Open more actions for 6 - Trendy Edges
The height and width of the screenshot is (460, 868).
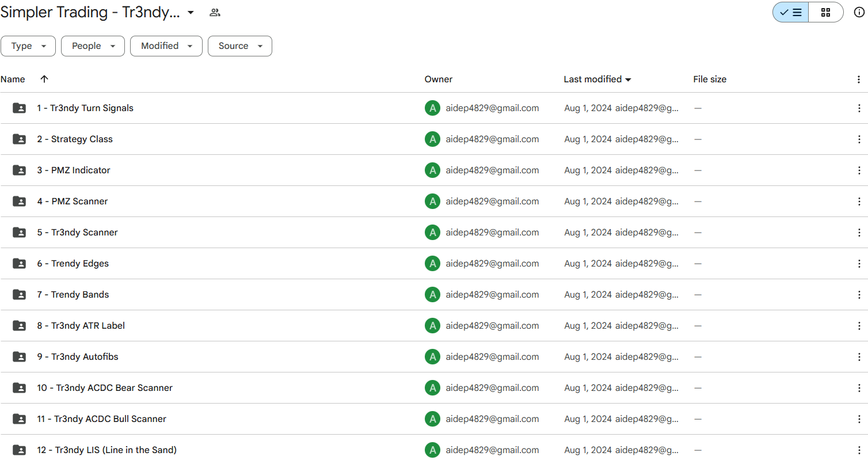click(859, 264)
